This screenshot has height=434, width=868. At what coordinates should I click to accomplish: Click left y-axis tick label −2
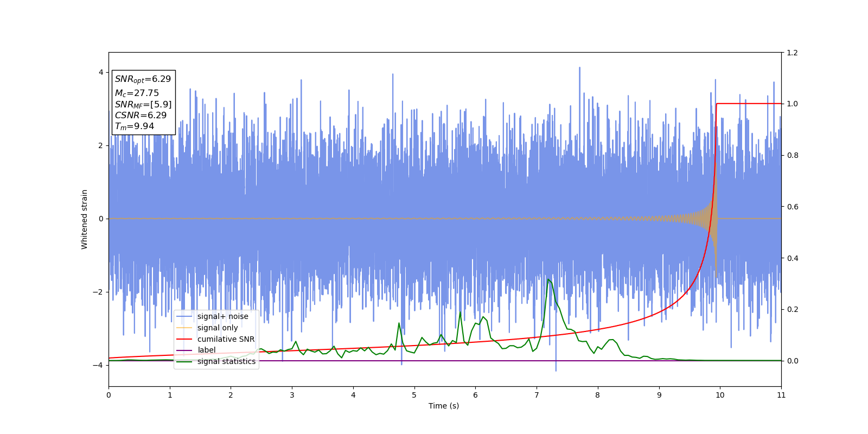[x=98, y=292]
